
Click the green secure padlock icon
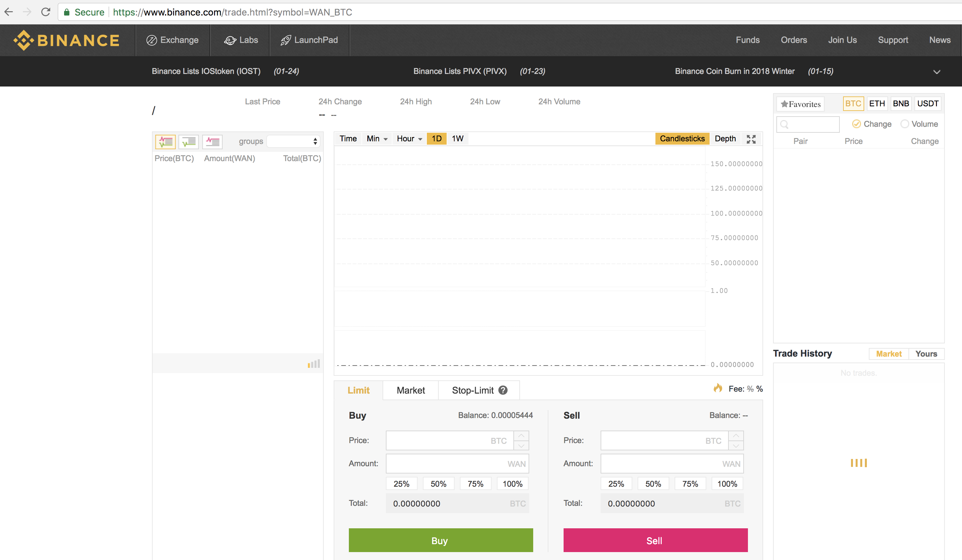click(67, 12)
